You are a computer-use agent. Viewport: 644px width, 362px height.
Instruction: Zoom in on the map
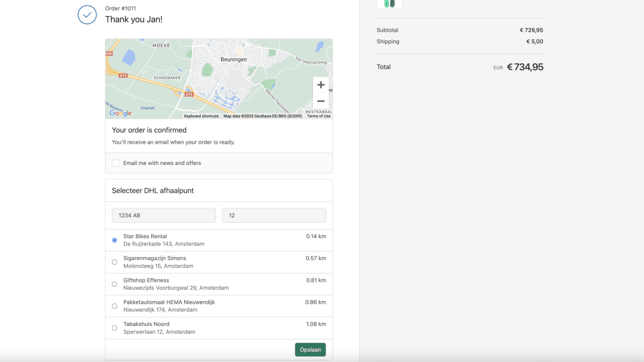coord(321,85)
